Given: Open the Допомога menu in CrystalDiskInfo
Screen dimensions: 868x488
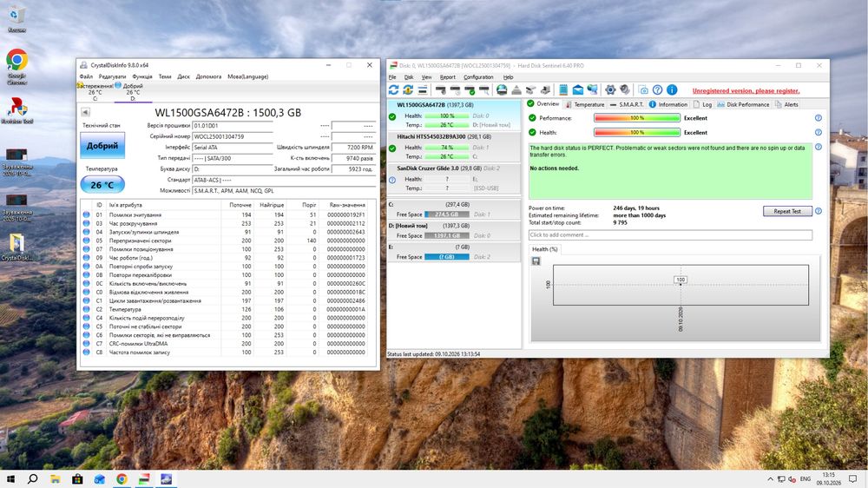Looking at the screenshot, I should [x=208, y=76].
